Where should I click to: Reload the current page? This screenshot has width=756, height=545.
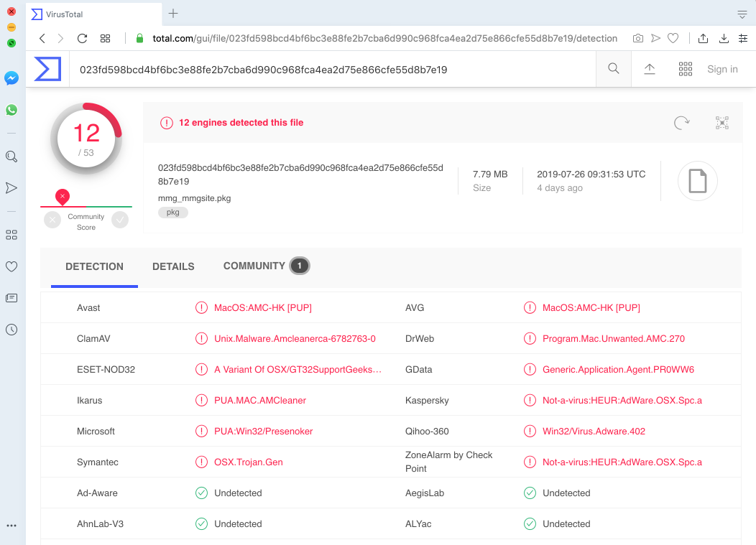click(83, 39)
